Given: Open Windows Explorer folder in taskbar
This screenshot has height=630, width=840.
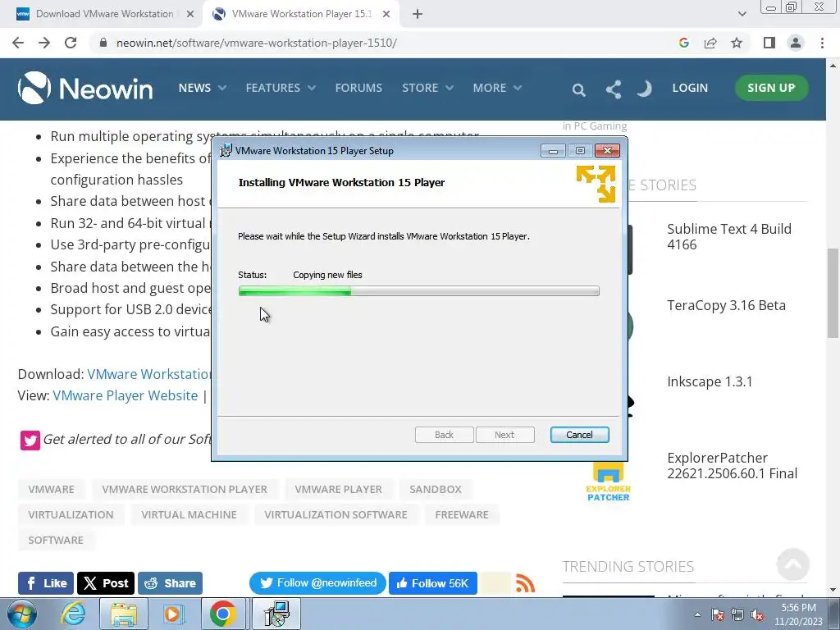Looking at the screenshot, I should 123,614.
